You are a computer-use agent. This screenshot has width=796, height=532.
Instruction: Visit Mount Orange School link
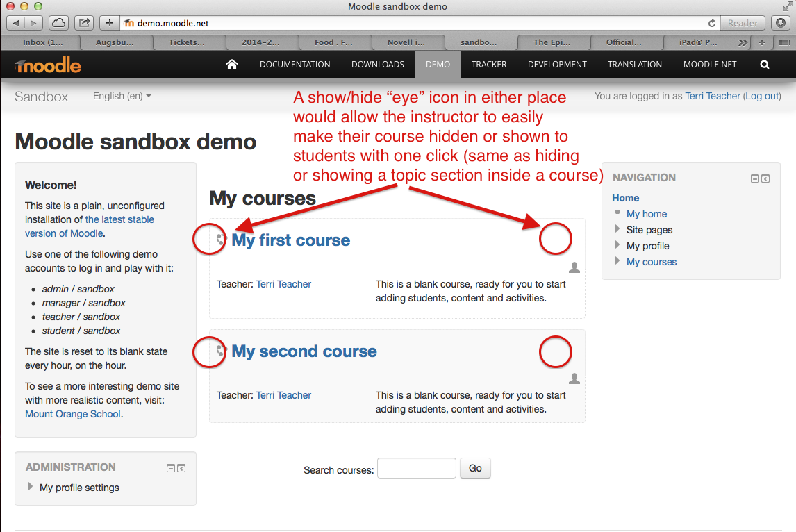[x=73, y=414]
